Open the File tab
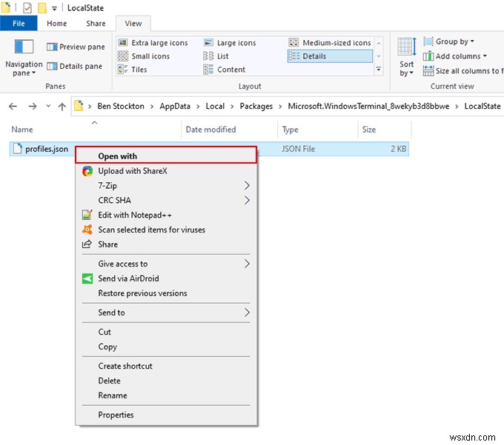The image size is (504, 445). [19, 24]
